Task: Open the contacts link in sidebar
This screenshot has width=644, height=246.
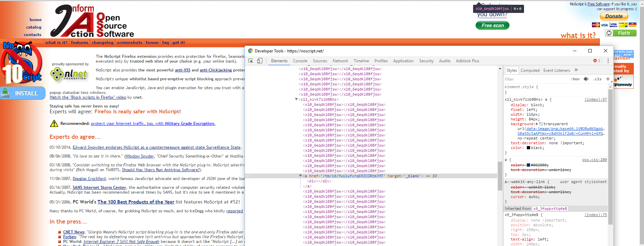Action: point(33,35)
